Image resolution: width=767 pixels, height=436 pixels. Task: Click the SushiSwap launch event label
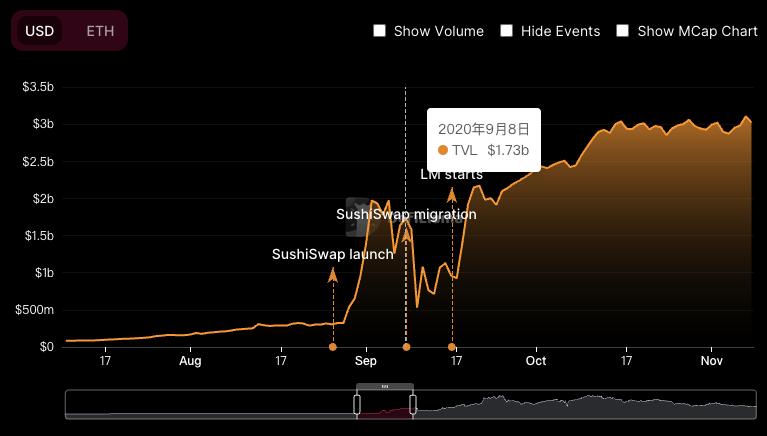coord(333,254)
